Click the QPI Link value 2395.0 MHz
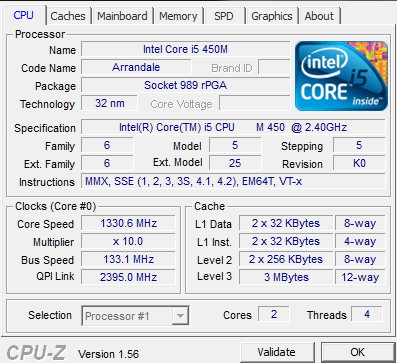 (x=128, y=277)
